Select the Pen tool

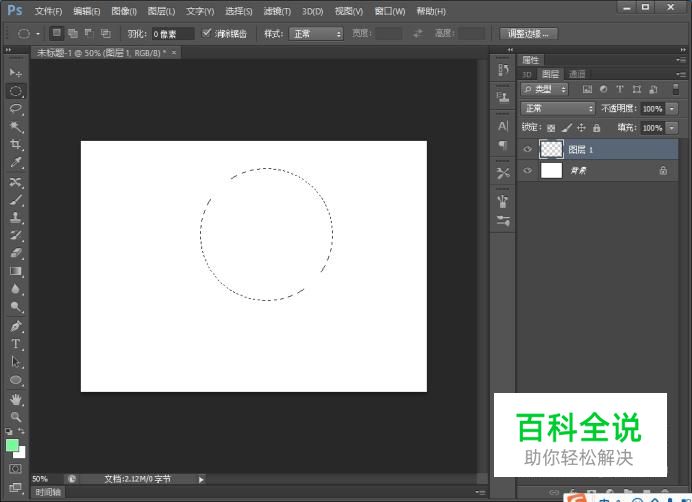click(x=16, y=326)
